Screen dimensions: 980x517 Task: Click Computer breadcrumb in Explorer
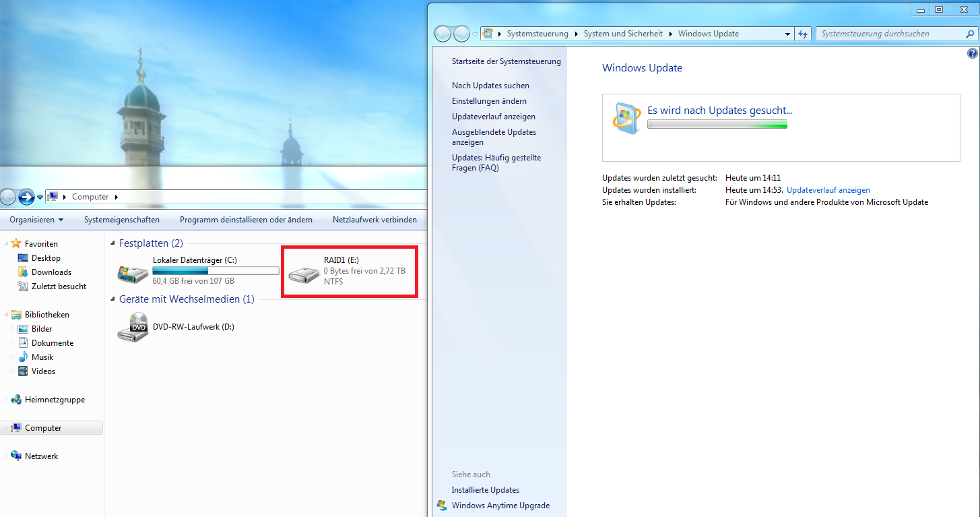coord(90,197)
